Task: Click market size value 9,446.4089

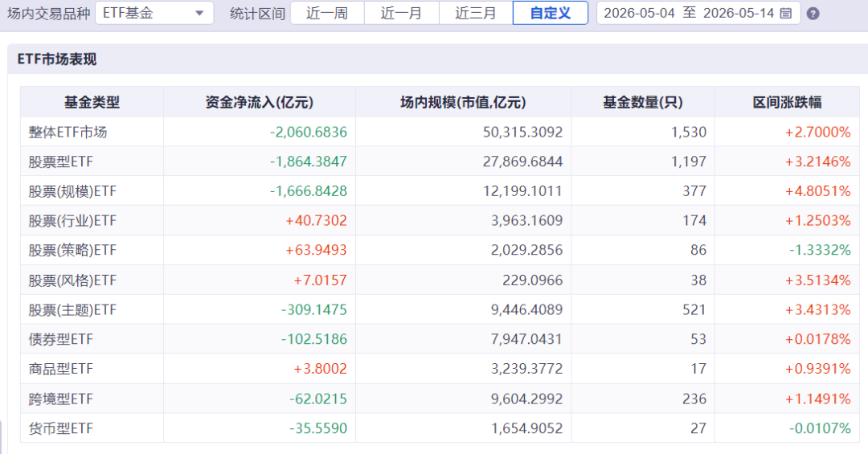Action: pos(527,309)
